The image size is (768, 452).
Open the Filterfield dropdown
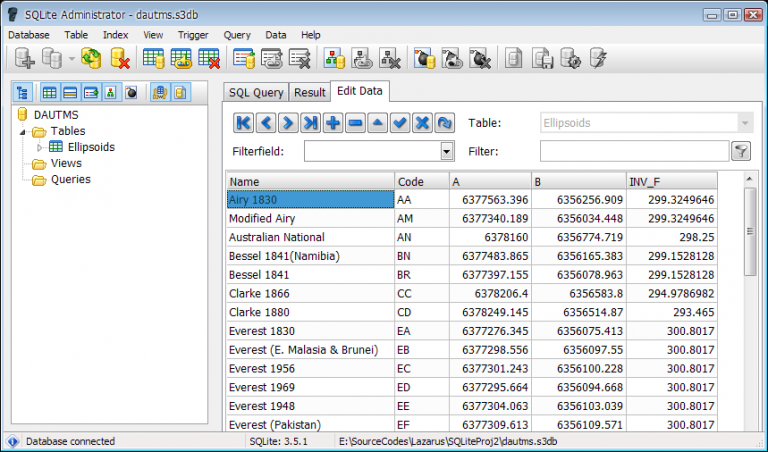tap(447, 151)
